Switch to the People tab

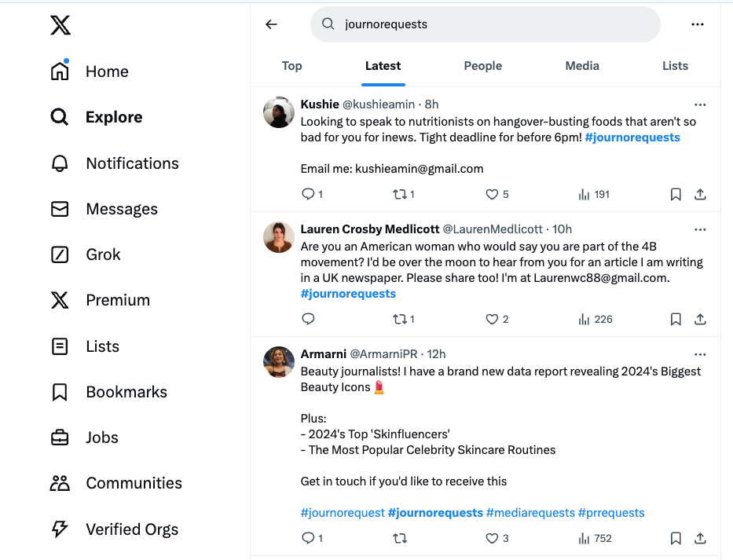pos(482,66)
